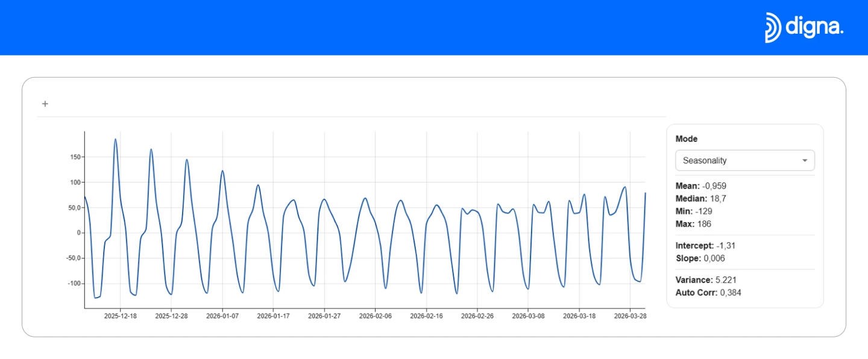Viewport: 868px width, 359px height.
Task: Click the 2026-02-06 x-axis date label
Action: pyautogui.click(x=375, y=316)
